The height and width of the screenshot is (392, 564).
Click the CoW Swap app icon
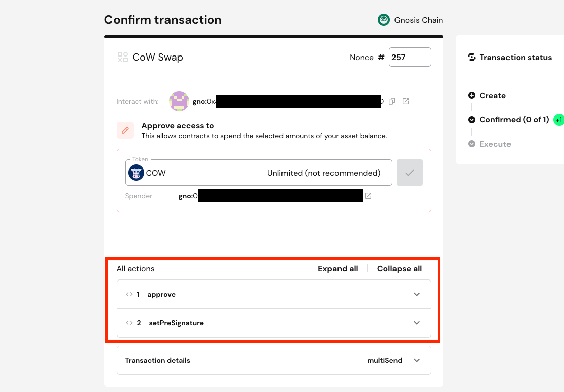(x=122, y=57)
